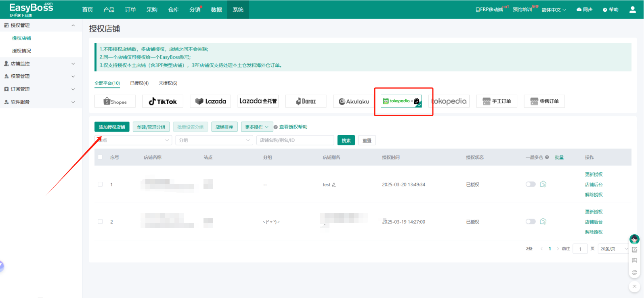Screen dimensions: 644x298
Task: Switch to the 已授权(4) tab
Action: [x=139, y=83]
